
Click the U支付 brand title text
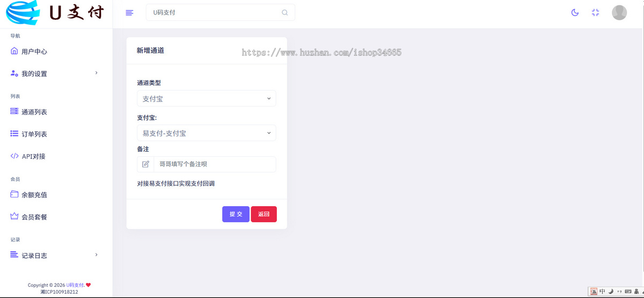point(77,13)
